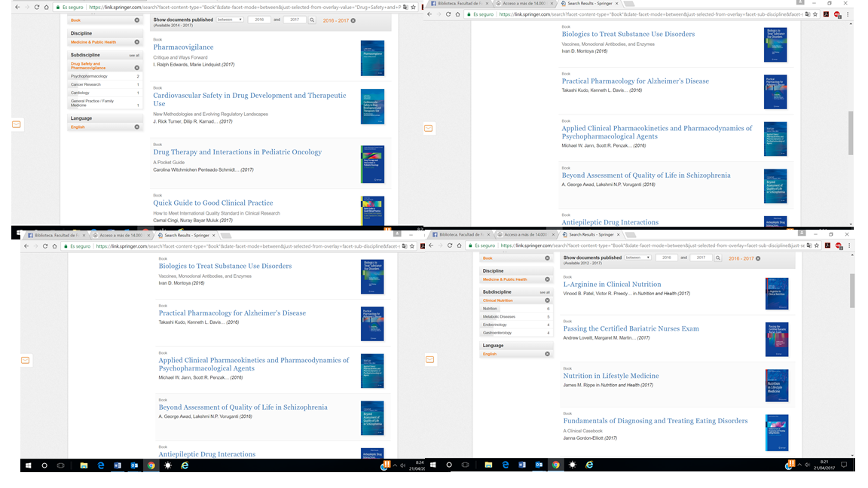Open Quick Guide to Good Clinical Practice

coord(213,203)
